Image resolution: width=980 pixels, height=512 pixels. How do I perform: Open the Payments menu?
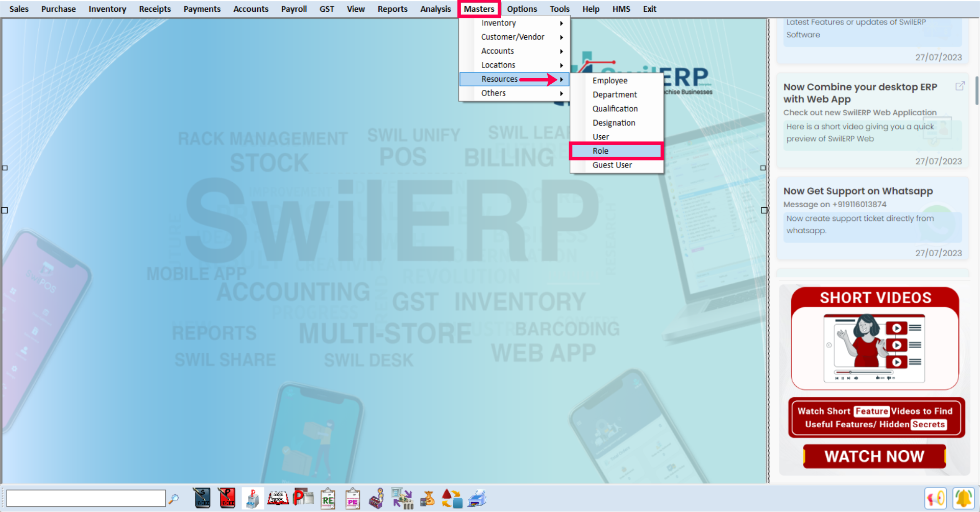point(202,9)
